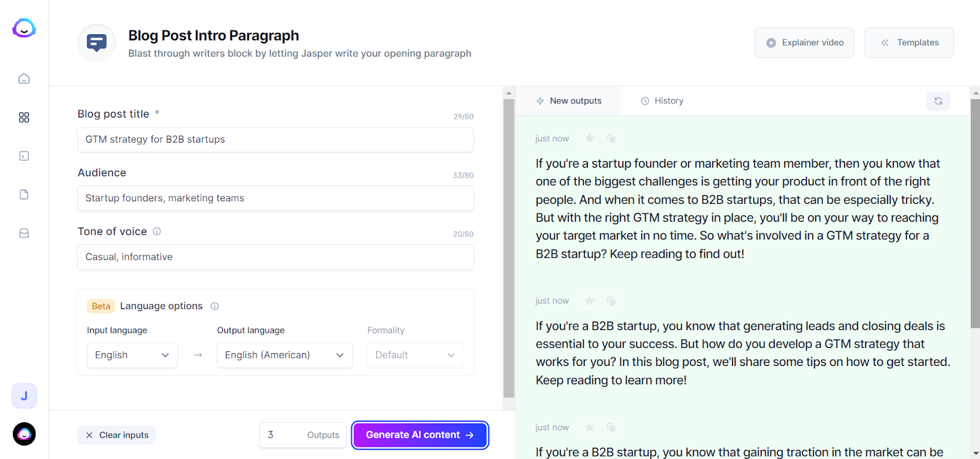Select the New outputs tab
Screen dimensions: 980x459
pyautogui.click(x=568, y=101)
